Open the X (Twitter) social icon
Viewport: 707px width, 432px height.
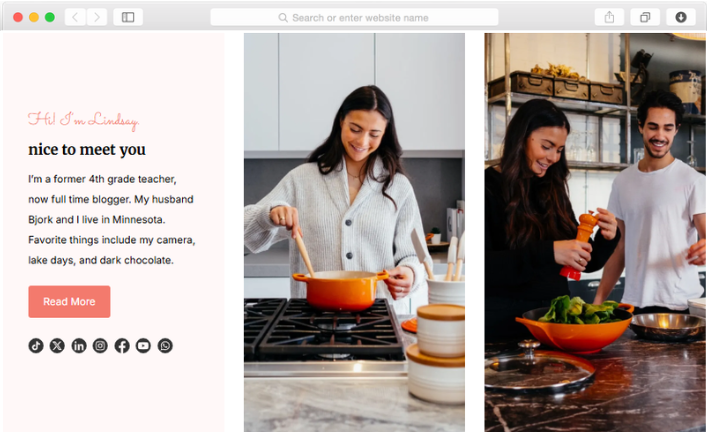click(57, 346)
